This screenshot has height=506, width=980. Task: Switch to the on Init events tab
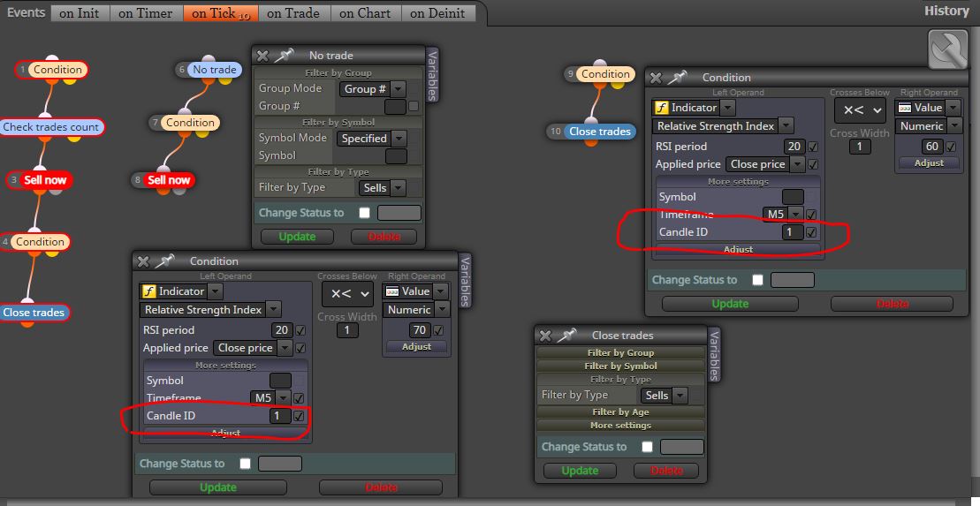coord(80,13)
